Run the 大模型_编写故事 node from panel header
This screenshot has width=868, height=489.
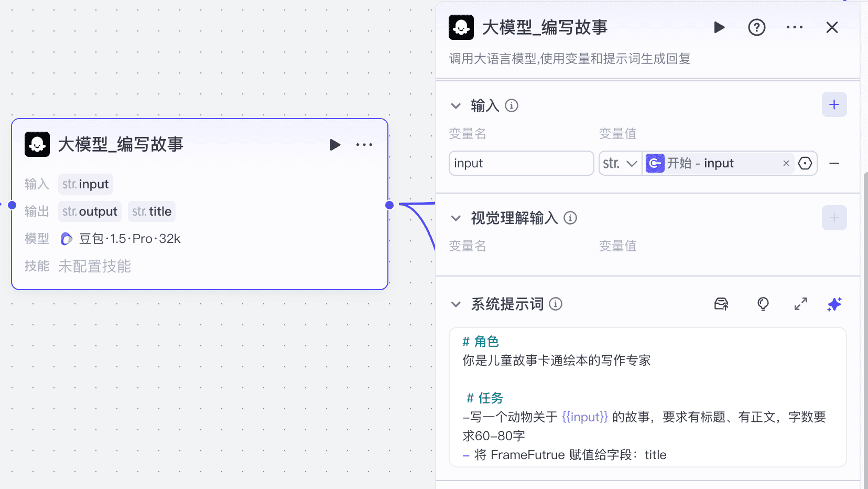pyautogui.click(x=720, y=27)
